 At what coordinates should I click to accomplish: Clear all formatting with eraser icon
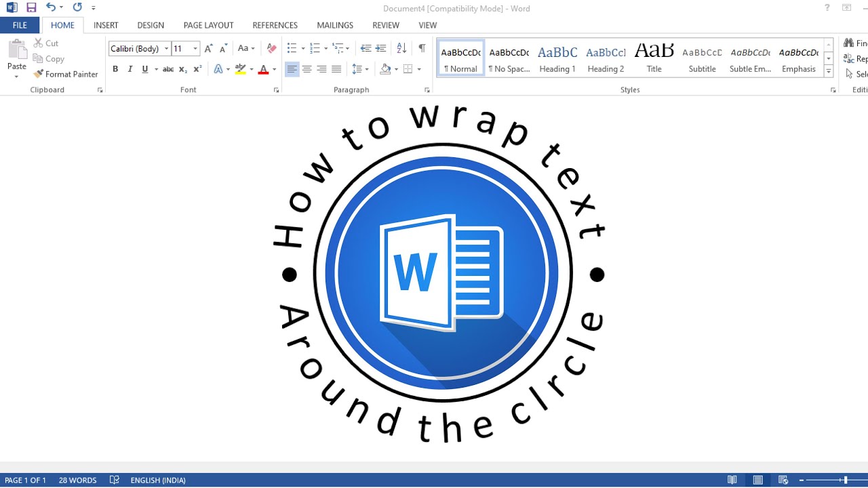coord(271,49)
